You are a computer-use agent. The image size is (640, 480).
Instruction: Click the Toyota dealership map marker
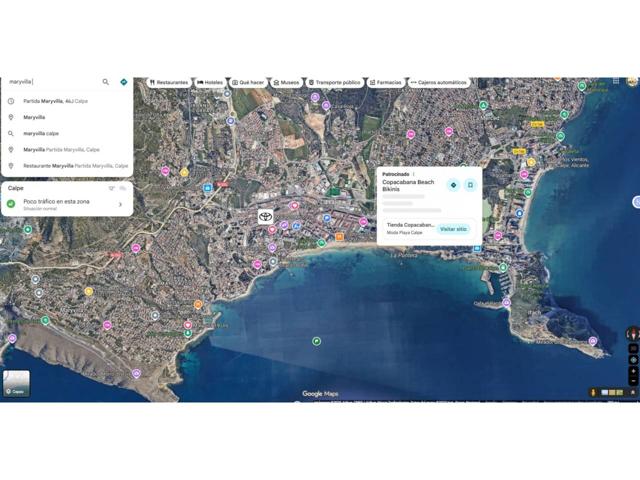(x=265, y=216)
